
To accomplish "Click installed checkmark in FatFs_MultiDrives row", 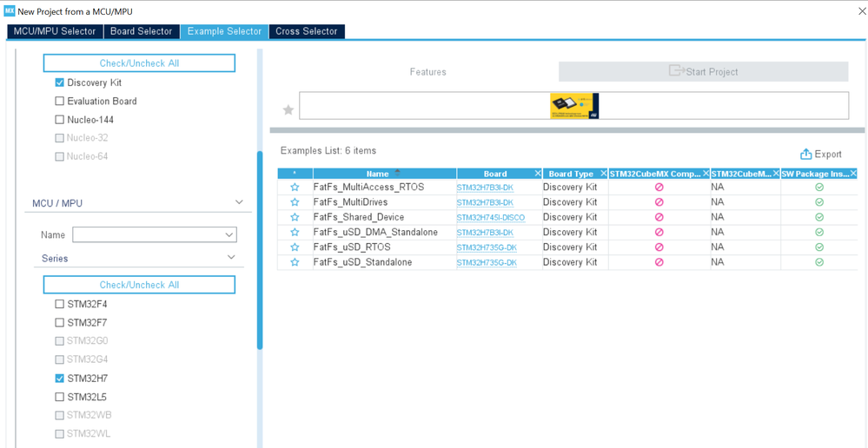I will pos(819,202).
